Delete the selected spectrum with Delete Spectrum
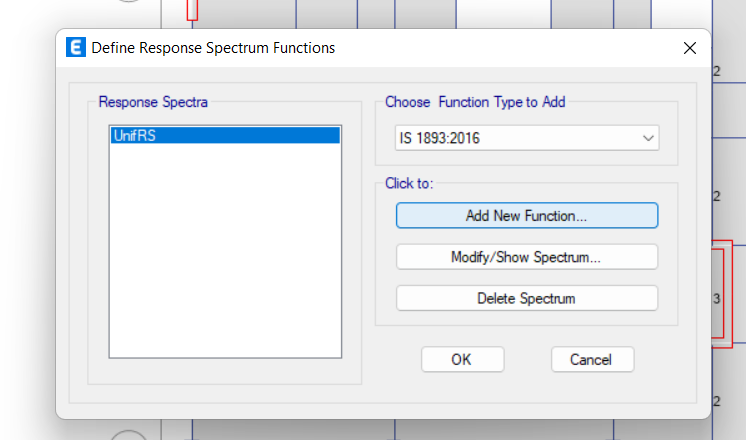Viewport: 746px width, 440px height. tap(527, 298)
